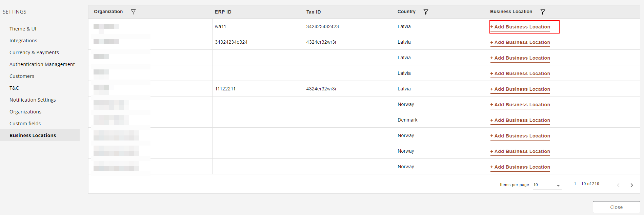The image size is (644, 215).
Task: Open Authentication Management settings
Action: 42,64
